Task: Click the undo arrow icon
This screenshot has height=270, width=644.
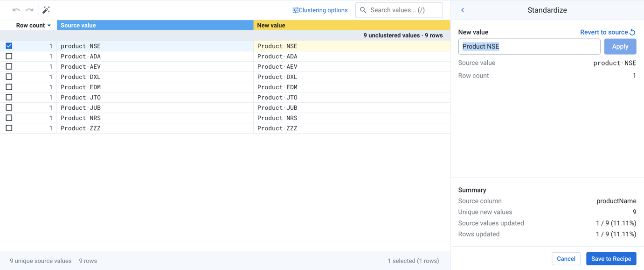Action: click(x=16, y=10)
